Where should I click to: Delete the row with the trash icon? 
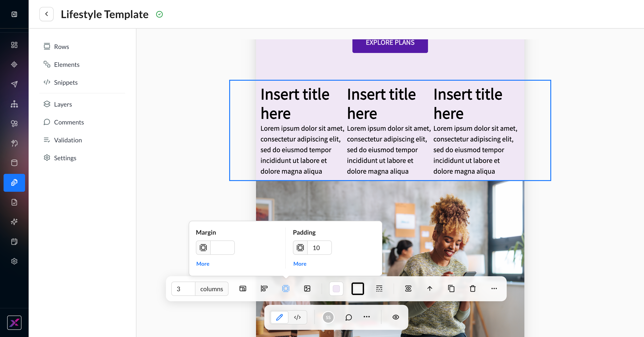pyautogui.click(x=473, y=289)
